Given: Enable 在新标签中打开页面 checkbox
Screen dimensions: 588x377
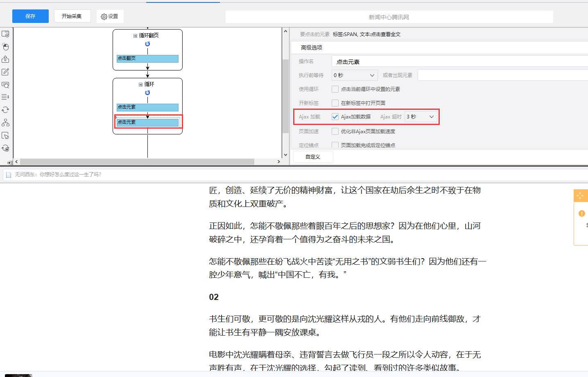Looking at the screenshot, I should coord(335,103).
